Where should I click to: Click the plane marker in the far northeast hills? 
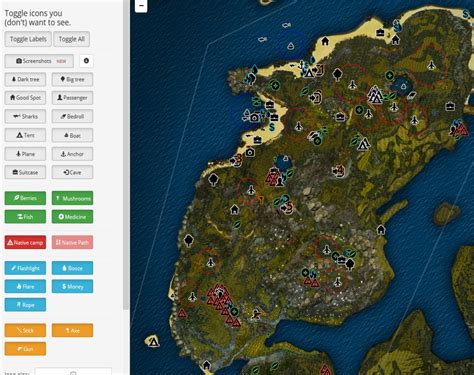point(432,65)
